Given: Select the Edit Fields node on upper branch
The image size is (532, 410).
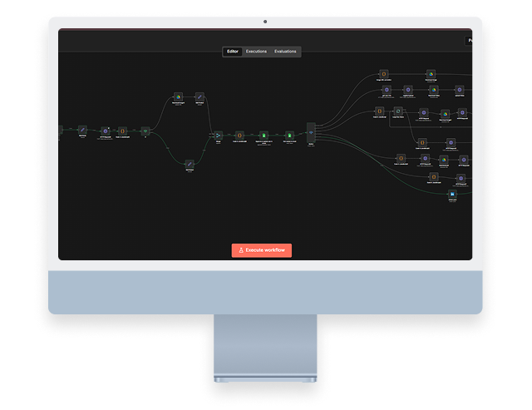Looking at the screenshot, I should coord(199,98).
